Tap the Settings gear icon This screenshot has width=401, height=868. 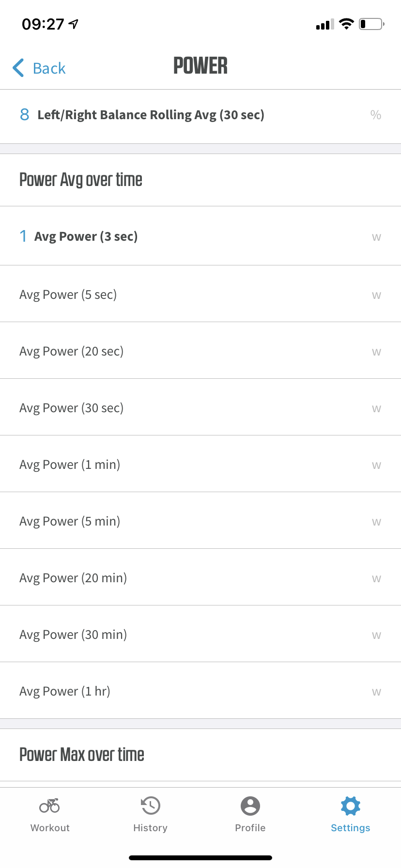click(350, 806)
